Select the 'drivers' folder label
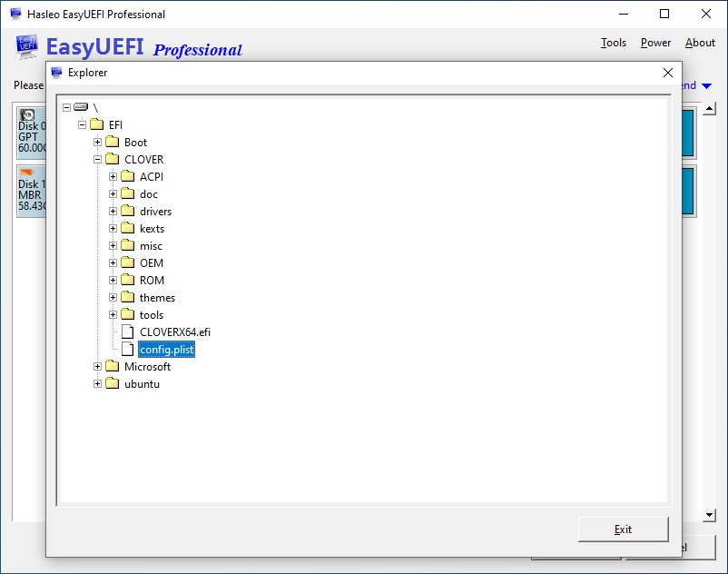728x574 pixels. [x=155, y=212]
